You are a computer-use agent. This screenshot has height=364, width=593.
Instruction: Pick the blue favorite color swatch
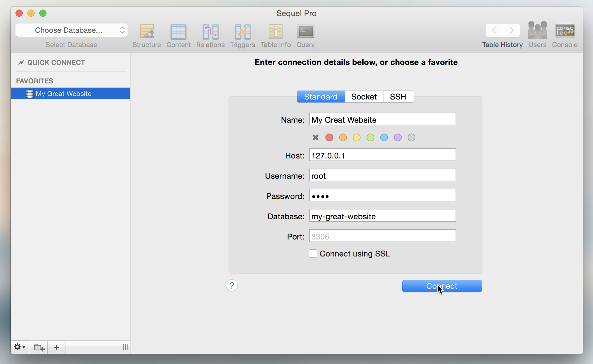point(384,137)
